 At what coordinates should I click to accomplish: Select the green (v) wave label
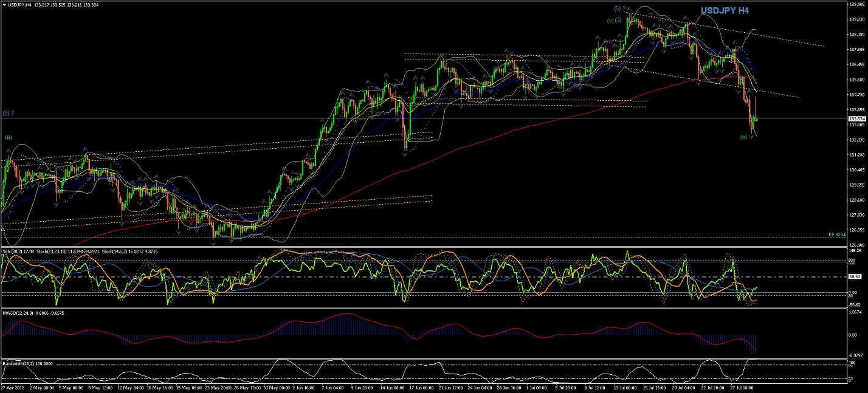[x=610, y=21]
